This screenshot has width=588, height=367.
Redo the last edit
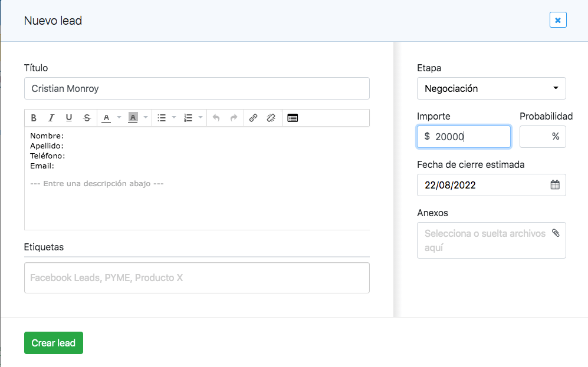point(233,117)
